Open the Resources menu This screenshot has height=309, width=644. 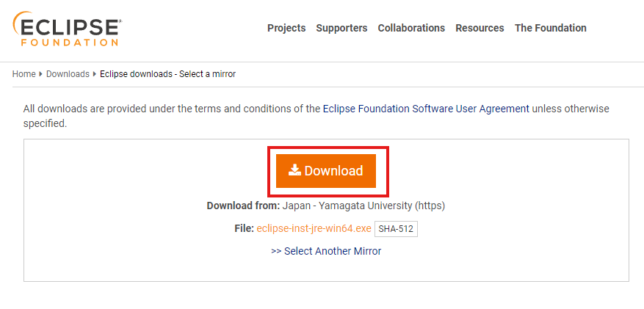(x=480, y=28)
